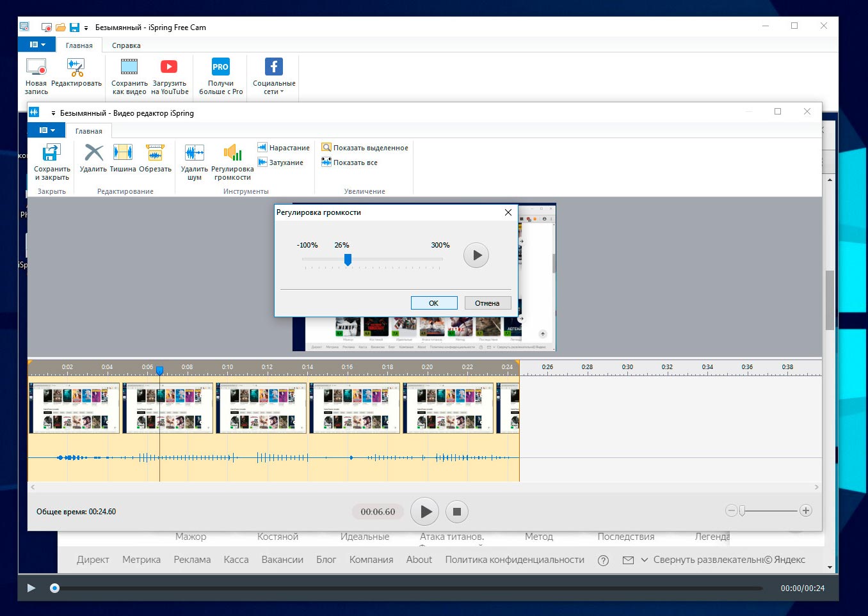The image size is (868, 616).
Task: Apply the Fade in (Нарастание) effect
Action: [x=284, y=148]
